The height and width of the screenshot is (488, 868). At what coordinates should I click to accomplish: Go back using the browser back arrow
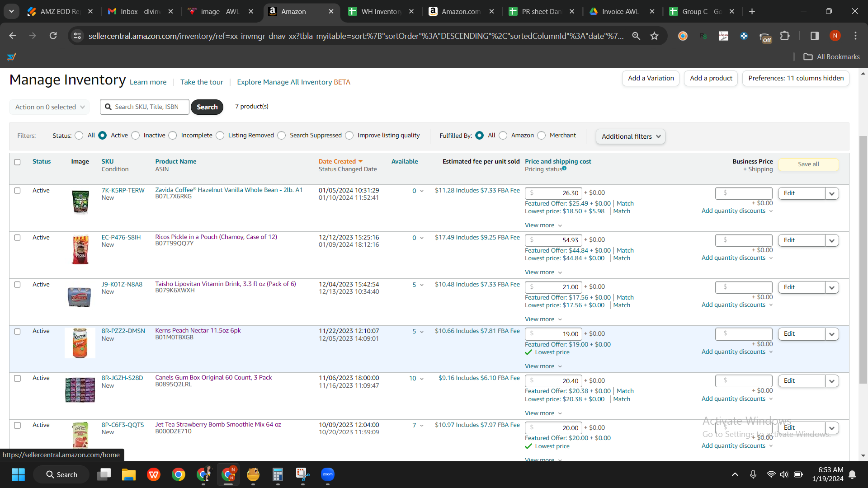click(x=13, y=36)
